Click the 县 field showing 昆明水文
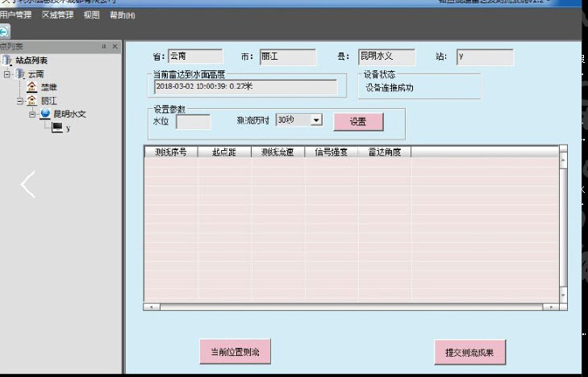 click(x=386, y=57)
